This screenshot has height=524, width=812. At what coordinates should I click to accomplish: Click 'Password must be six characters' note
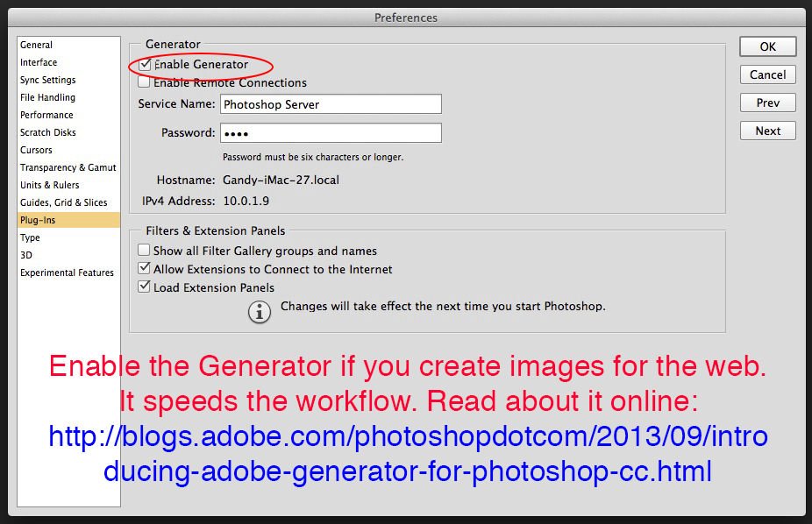point(313,157)
